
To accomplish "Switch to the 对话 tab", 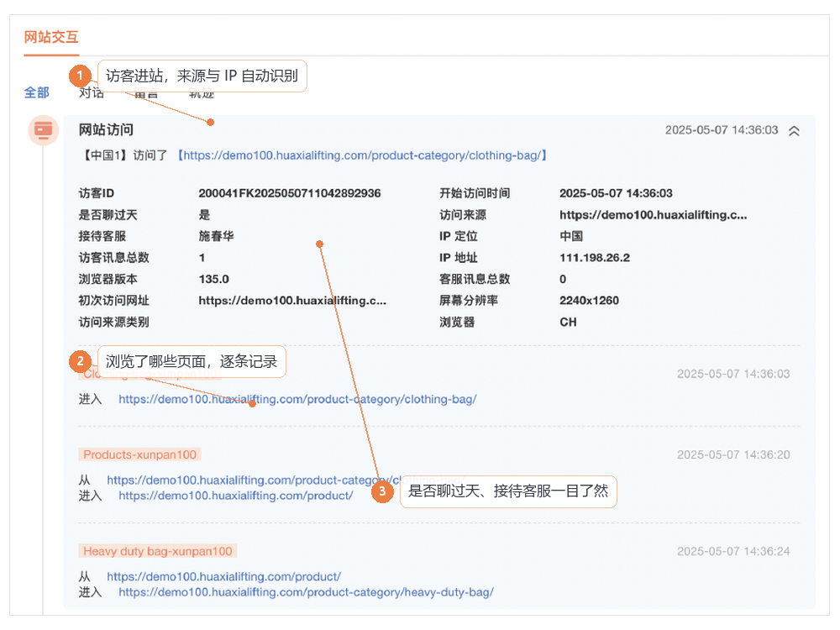I will (91, 93).
